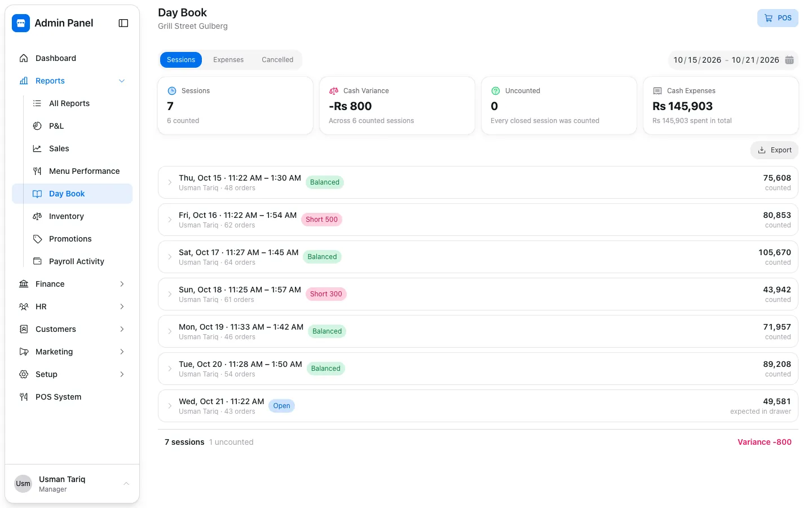Click the Variance -800 footer text
The width and height of the screenshot is (812, 508).
pyautogui.click(x=764, y=442)
